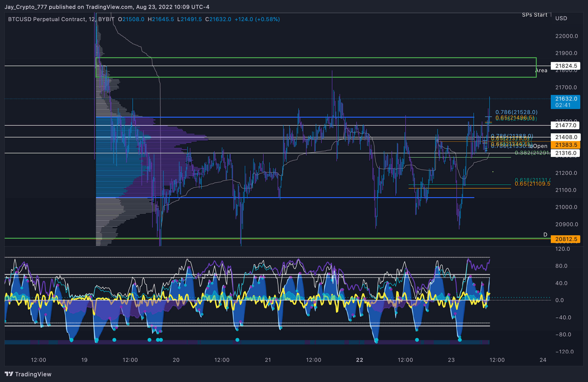Screen dimensions: 588x382
Task: Click the USD currency label
Action: click(561, 18)
